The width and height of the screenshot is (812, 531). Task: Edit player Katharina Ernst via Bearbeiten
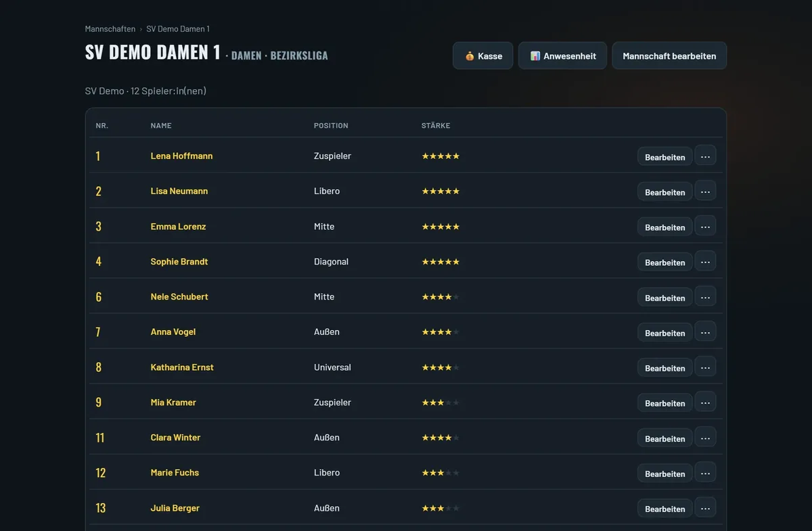point(664,367)
